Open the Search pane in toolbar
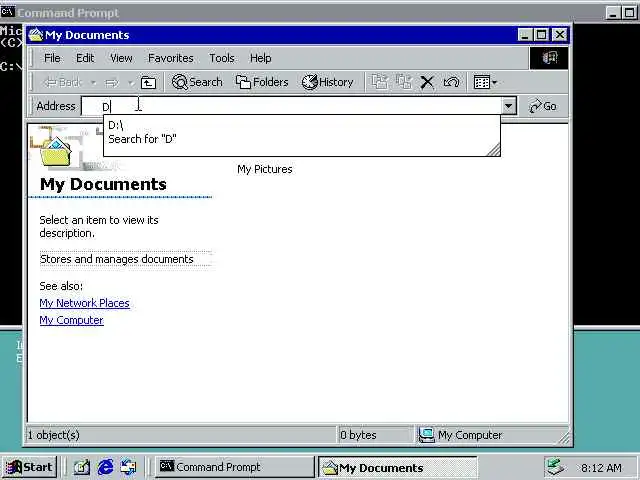This screenshot has width=640, height=480. (197, 82)
